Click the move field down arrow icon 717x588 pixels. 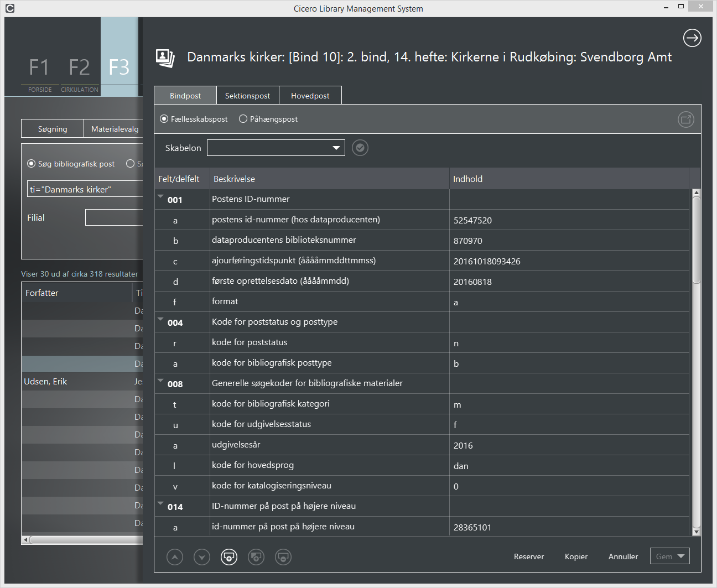point(202,557)
